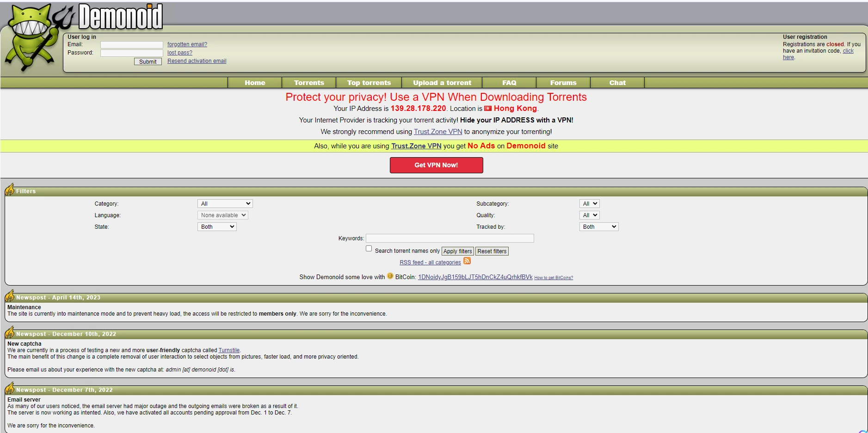Click the Reset filters button

click(x=492, y=251)
